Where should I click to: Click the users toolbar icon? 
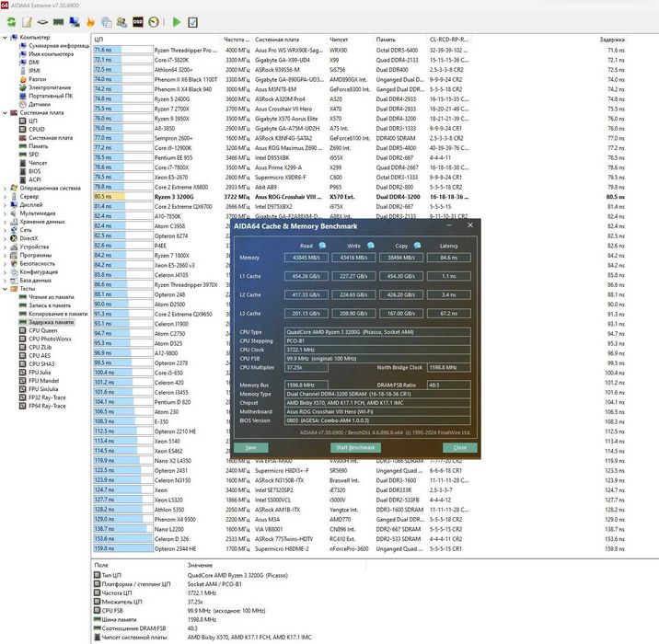(121, 22)
